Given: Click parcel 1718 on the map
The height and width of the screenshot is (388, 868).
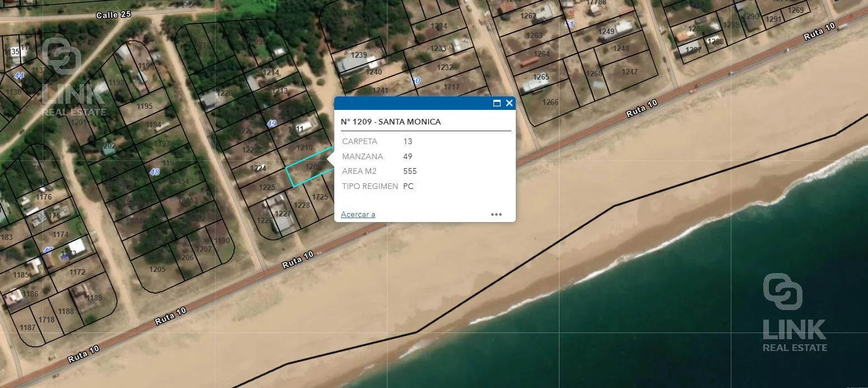Looking at the screenshot, I should click(46, 320).
